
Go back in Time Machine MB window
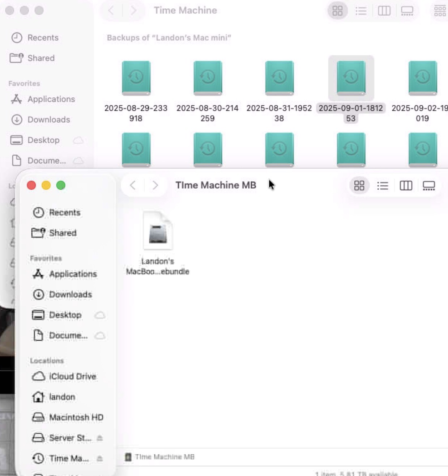pyautogui.click(x=133, y=185)
